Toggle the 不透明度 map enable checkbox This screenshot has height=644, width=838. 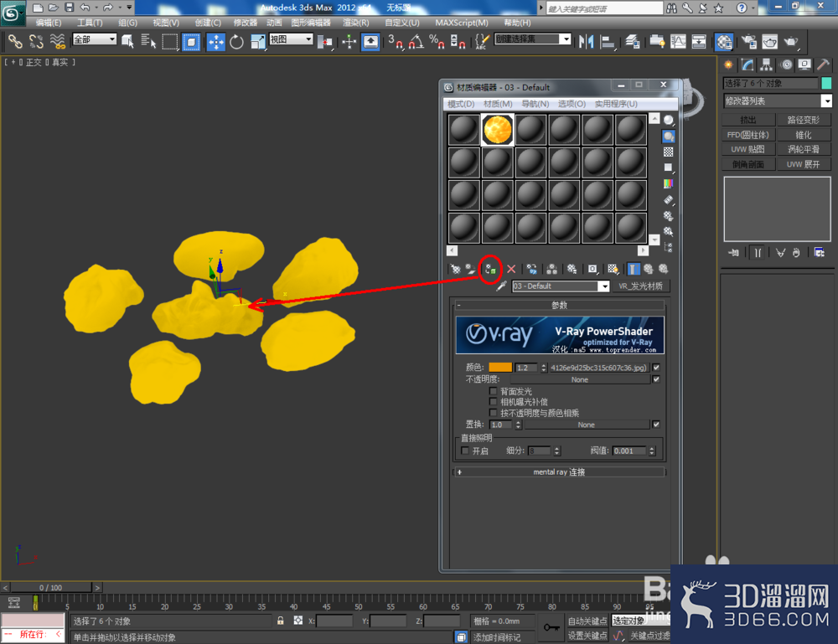[656, 379]
